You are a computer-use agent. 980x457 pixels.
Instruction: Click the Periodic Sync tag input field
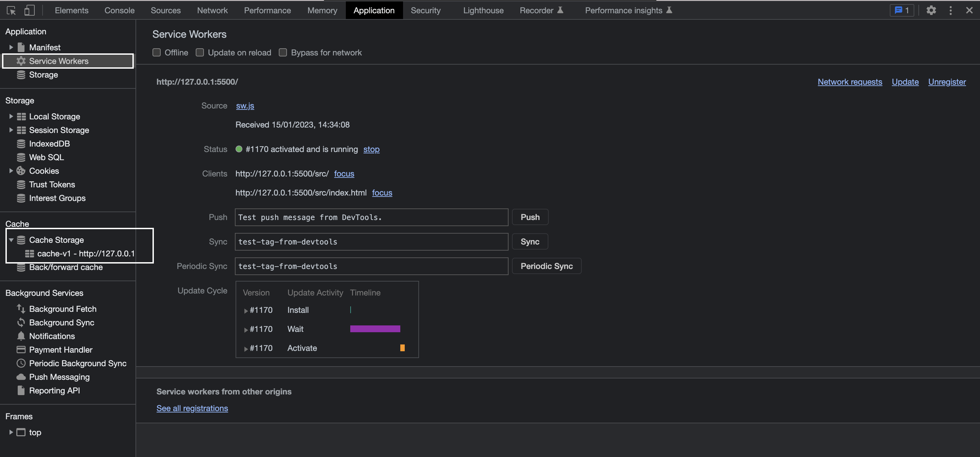pos(371,266)
